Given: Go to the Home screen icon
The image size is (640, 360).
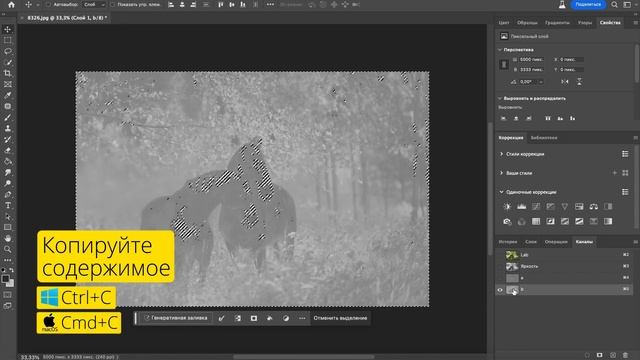Looking at the screenshot, I should (11, 5).
